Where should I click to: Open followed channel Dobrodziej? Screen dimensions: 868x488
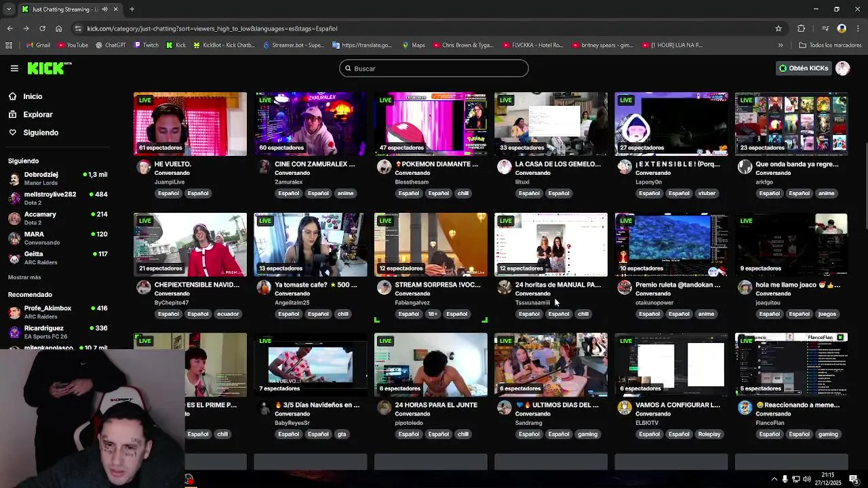click(58, 178)
